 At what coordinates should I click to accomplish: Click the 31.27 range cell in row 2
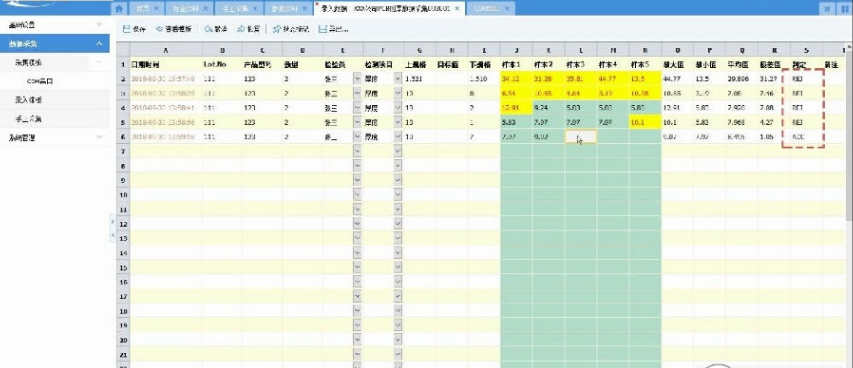(x=774, y=78)
